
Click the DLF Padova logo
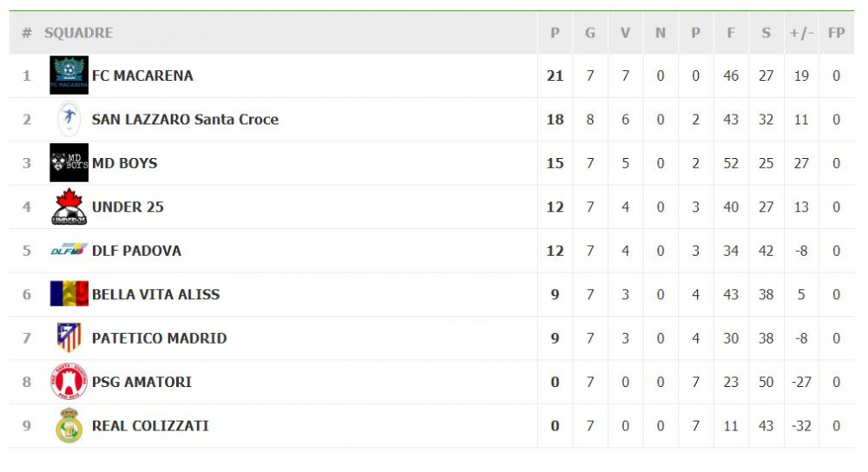[69, 250]
